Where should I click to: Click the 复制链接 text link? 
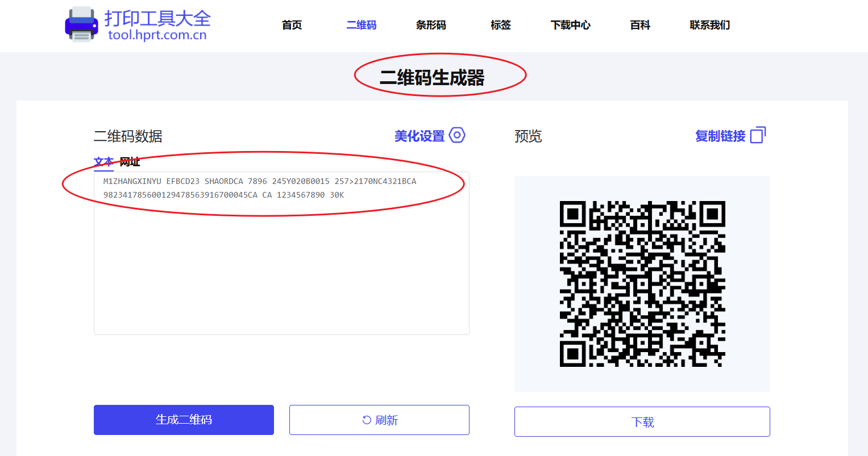tap(720, 136)
